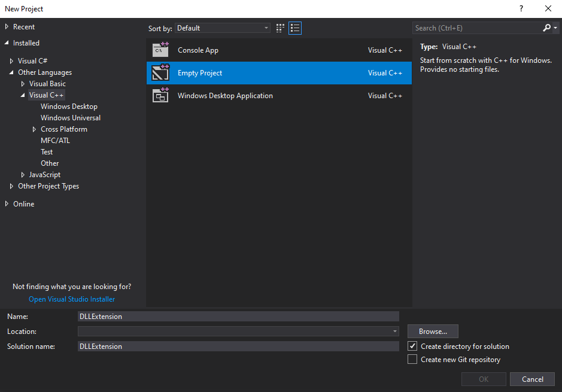Expand the Online section
The image size is (562, 392).
click(x=7, y=204)
